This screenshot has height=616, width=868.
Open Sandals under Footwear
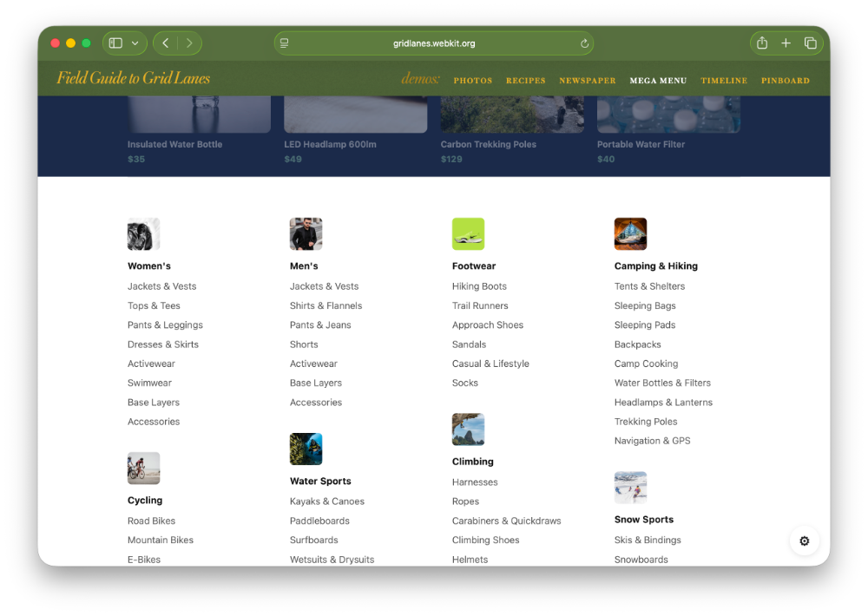[x=469, y=344]
